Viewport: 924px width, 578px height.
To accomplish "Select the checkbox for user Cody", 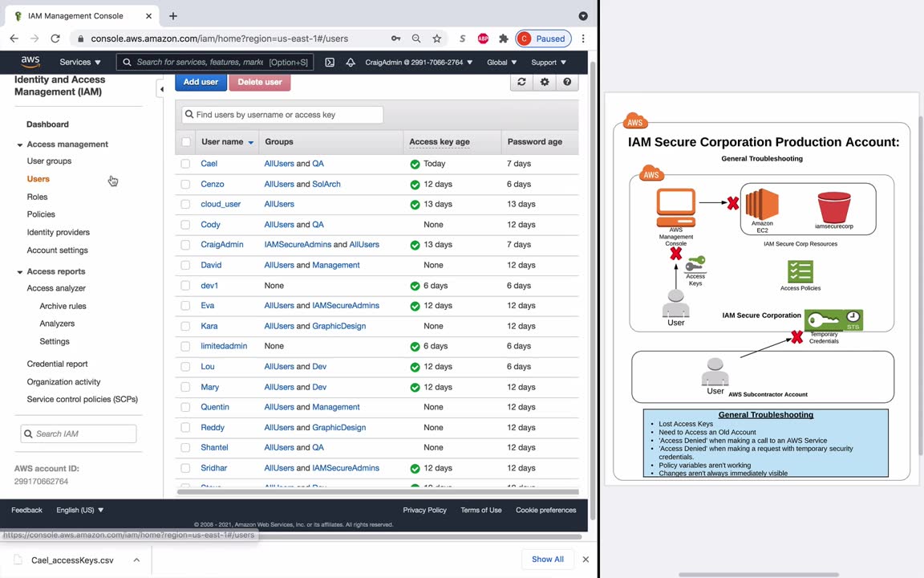I will (185, 225).
